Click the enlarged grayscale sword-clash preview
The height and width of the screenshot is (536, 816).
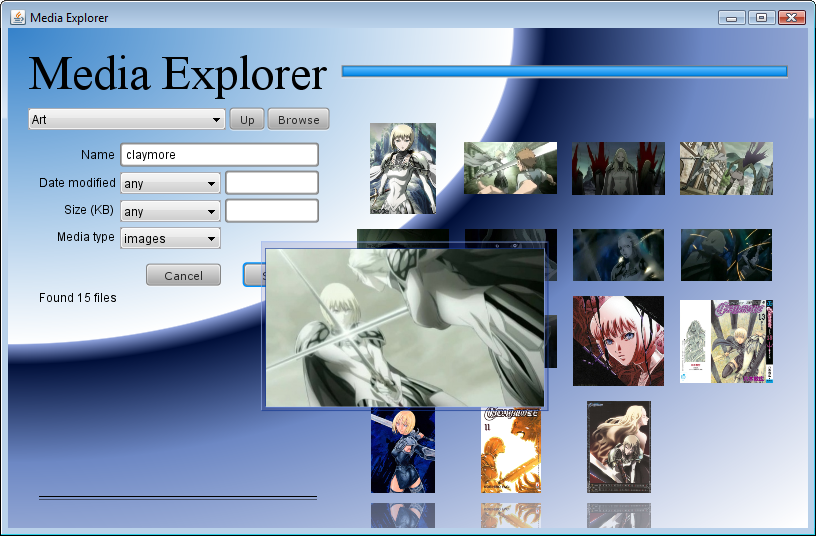(x=405, y=327)
